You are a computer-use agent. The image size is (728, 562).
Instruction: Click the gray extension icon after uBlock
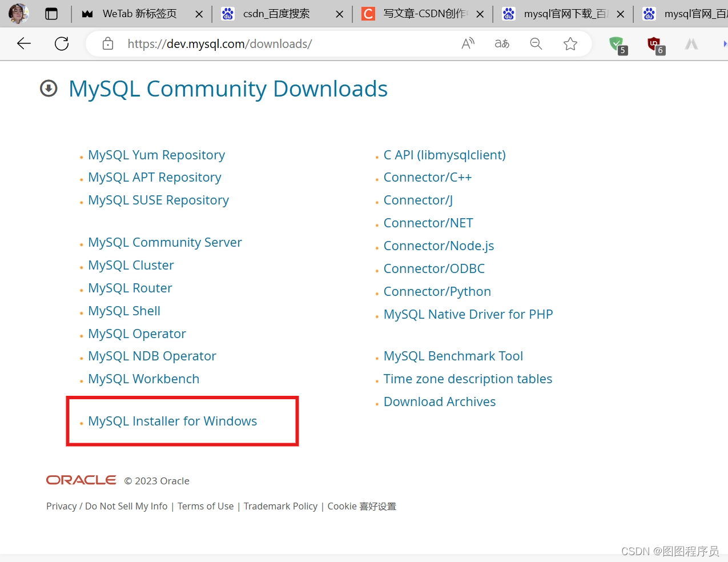pyautogui.click(x=691, y=43)
